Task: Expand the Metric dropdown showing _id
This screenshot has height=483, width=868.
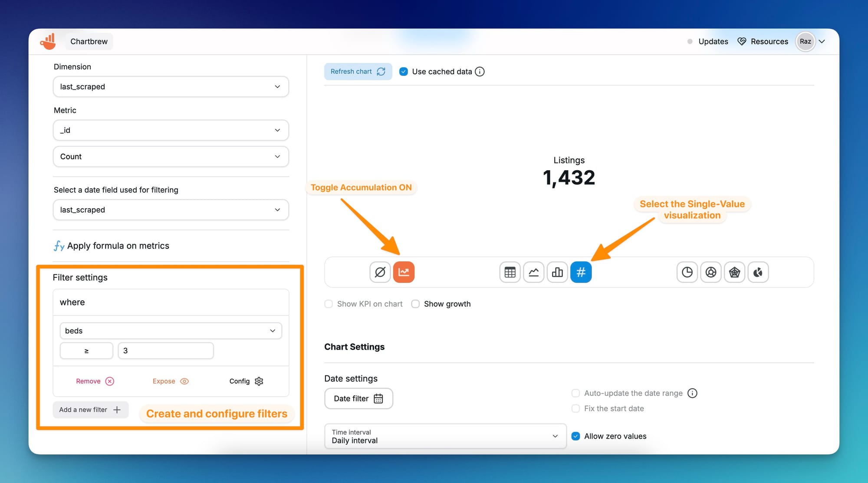Action: [171, 130]
